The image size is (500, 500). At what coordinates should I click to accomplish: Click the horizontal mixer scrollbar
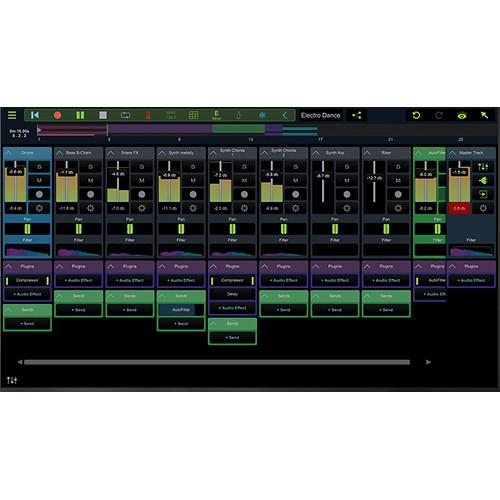[x=217, y=362]
